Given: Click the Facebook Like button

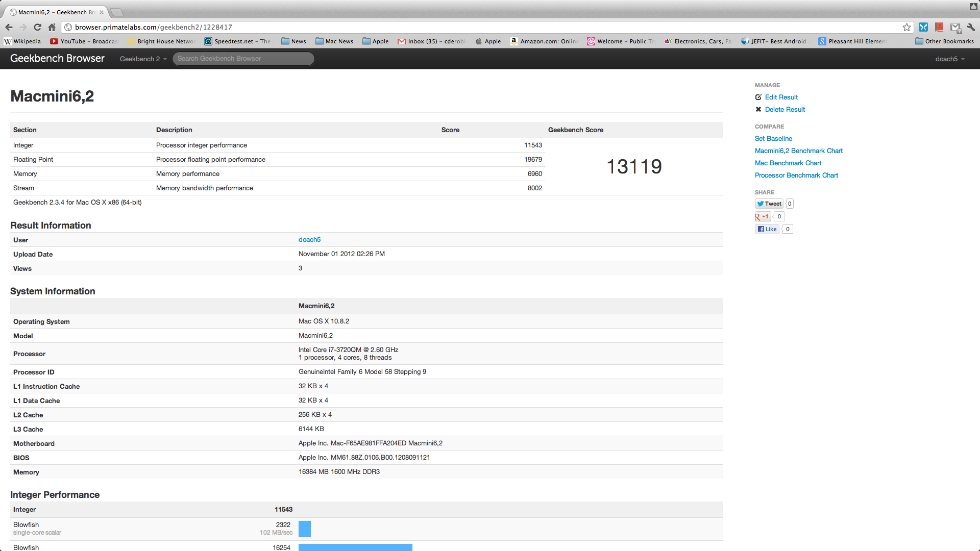Looking at the screenshot, I should tap(767, 229).
